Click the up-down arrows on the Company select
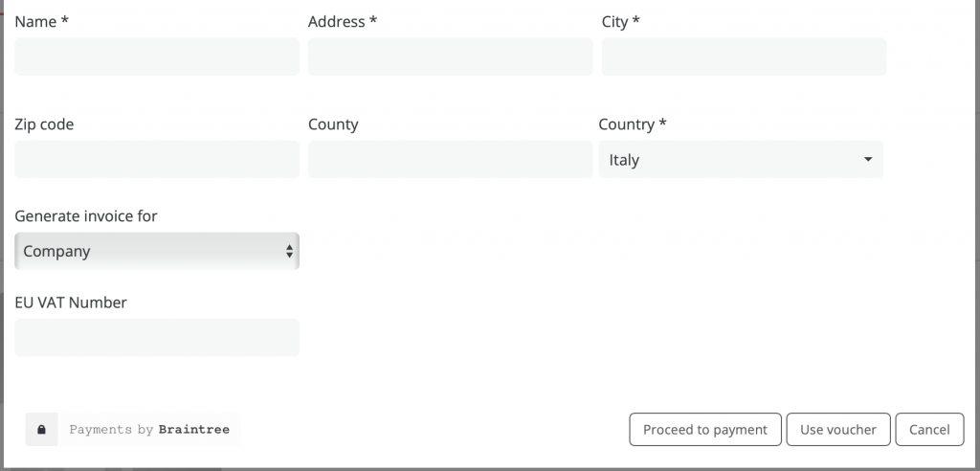Viewport: 980px width, 471px height. (289, 252)
